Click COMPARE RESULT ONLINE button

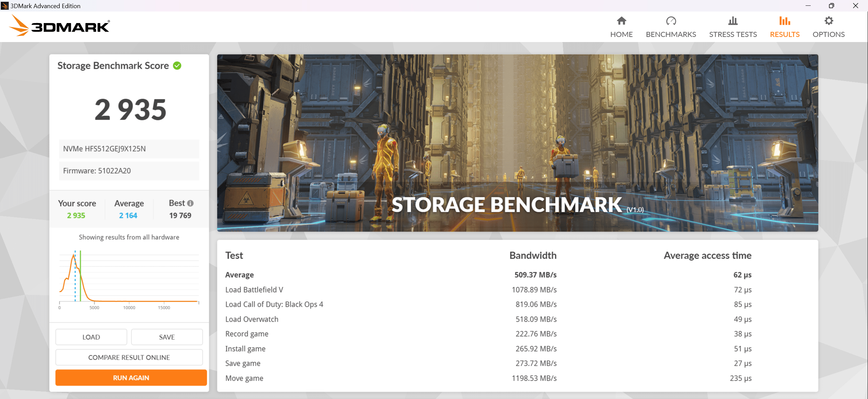(x=129, y=357)
